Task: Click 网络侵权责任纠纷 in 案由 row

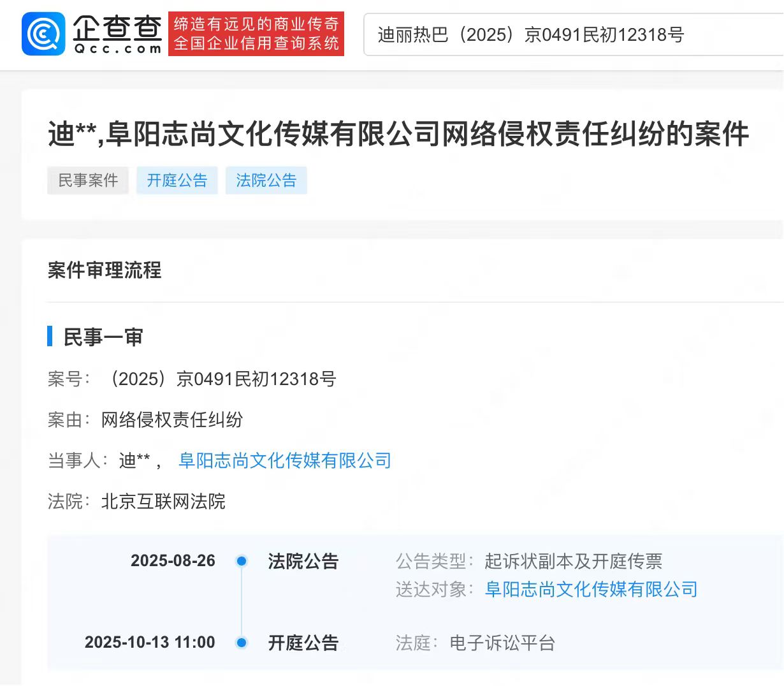Action: pos(172,420)
